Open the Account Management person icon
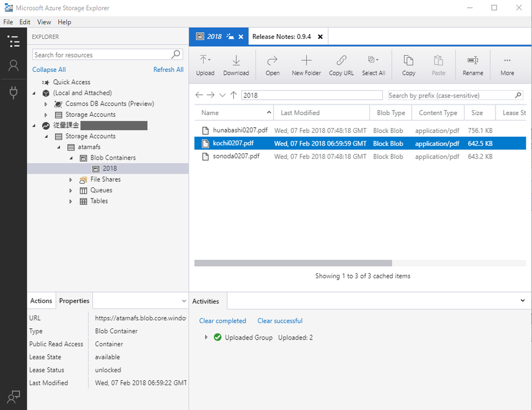532x410 pixels. click(14, 66)
